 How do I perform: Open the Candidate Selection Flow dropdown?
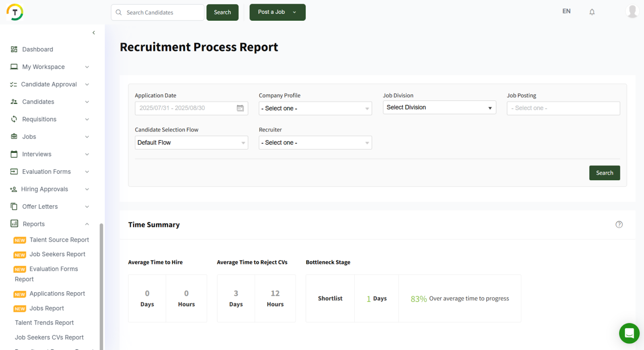click(191, 143)
